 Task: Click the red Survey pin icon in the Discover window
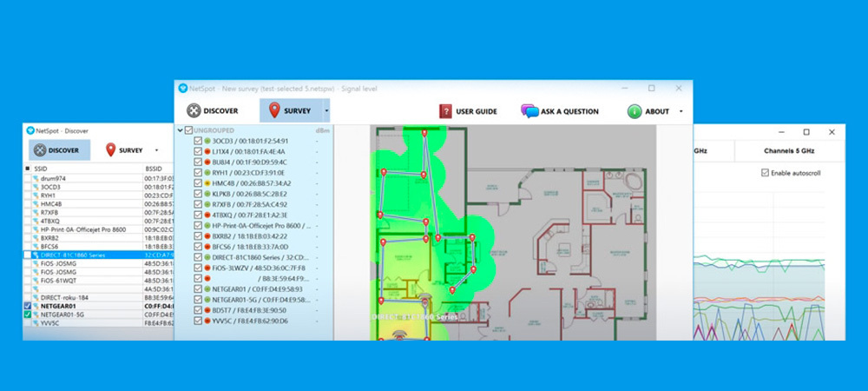pyautogui.click(x=111, y=150)
